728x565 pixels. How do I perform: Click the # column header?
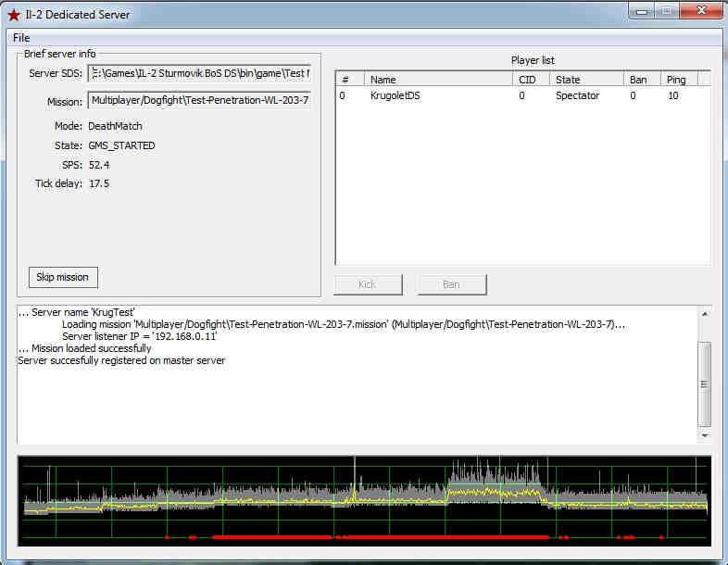tap(350, 80)
